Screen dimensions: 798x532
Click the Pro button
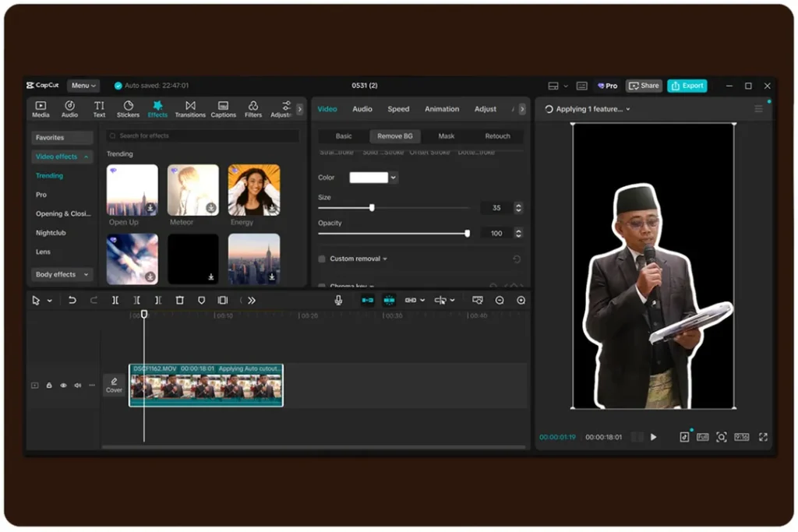607,86
